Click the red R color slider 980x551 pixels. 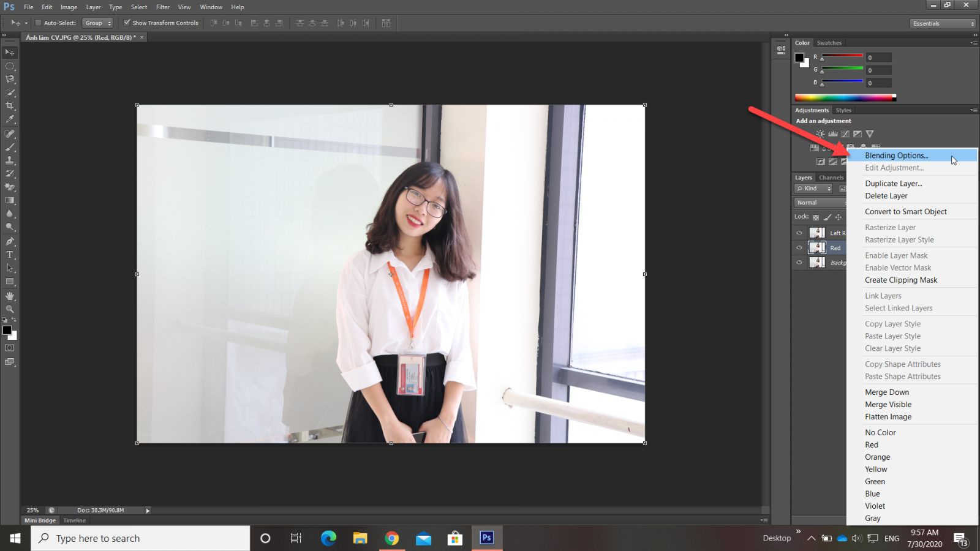[842, 56]
